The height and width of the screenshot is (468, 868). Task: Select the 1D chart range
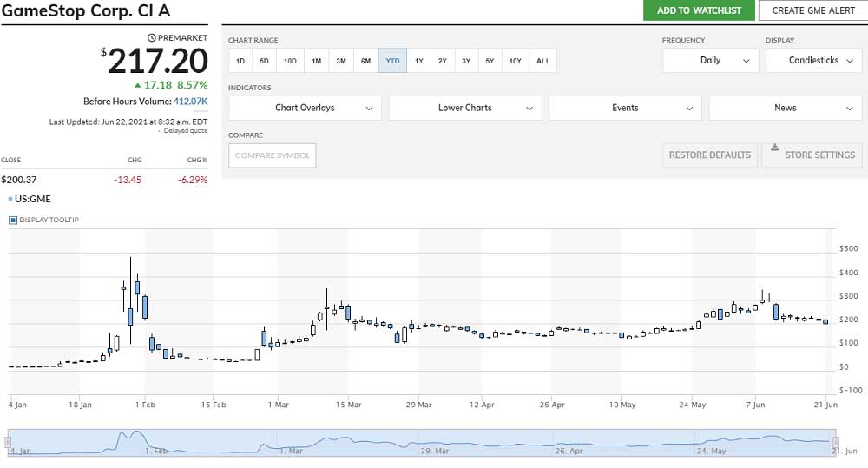point(240,61)
